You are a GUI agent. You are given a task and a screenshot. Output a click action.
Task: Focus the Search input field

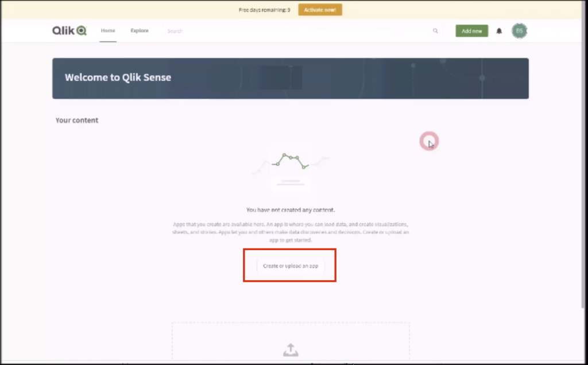[298, 31]
